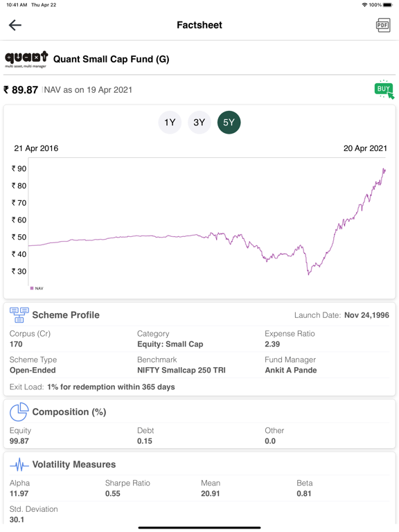The height and width of the screenshot is (532, 399).
Task: Tap the Mean value 20.91
Action: pyautogui.click(x=211, y=494)
